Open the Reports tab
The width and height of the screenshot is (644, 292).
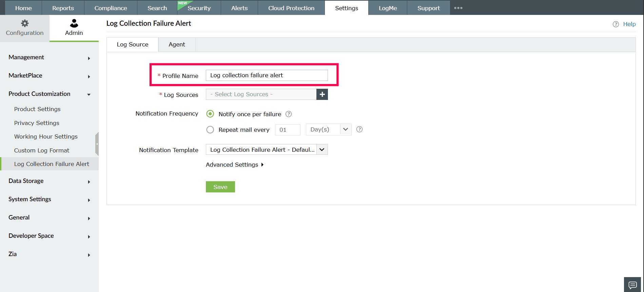(63, 8)
